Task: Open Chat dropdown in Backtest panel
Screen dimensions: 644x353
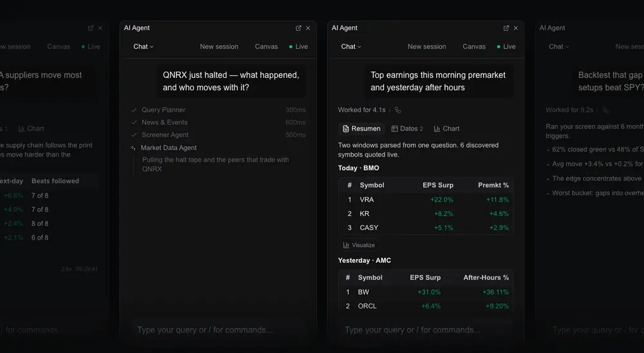Action: [x=559, y=46]
